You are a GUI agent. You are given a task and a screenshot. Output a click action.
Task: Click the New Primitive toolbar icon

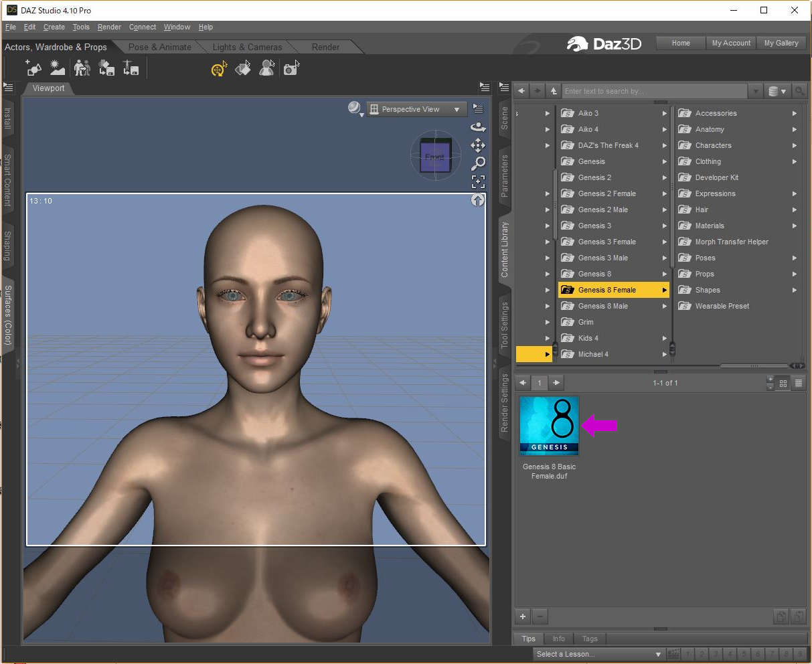tap(33, 68)
